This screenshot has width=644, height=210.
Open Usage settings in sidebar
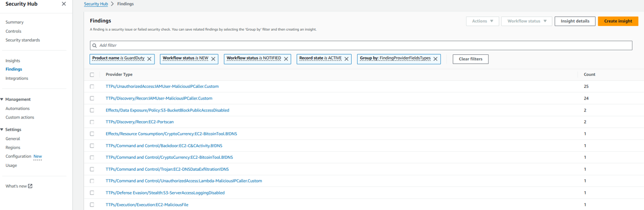(x=11, y=165)
